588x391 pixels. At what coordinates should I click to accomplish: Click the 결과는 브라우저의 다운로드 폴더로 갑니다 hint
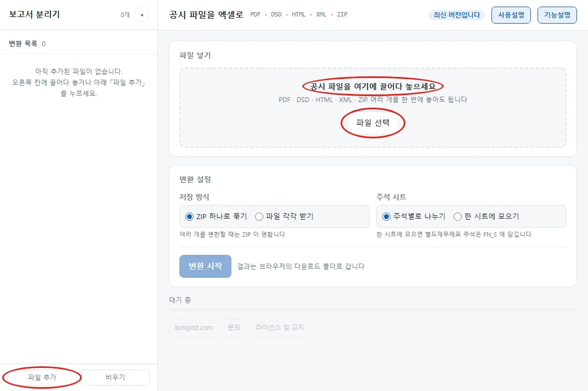coord(301,266)
